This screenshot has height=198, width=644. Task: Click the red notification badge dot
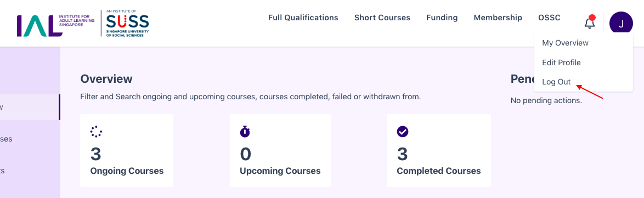coord(592,18)
